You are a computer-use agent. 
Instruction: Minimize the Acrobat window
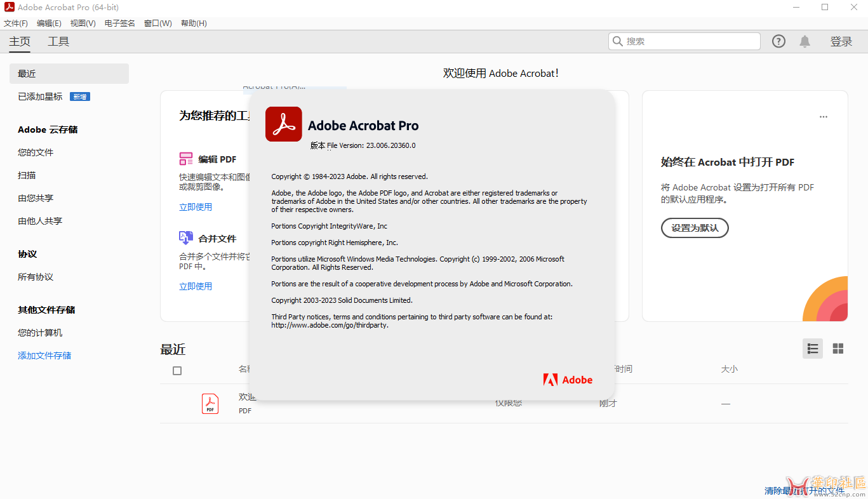[797, 8]
